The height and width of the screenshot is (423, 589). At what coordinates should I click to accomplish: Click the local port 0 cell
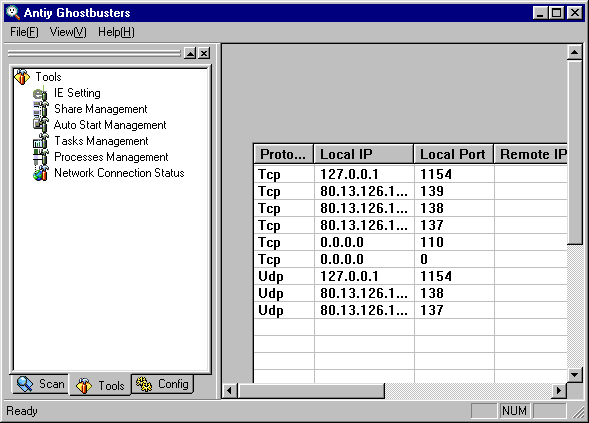[454, 259]
